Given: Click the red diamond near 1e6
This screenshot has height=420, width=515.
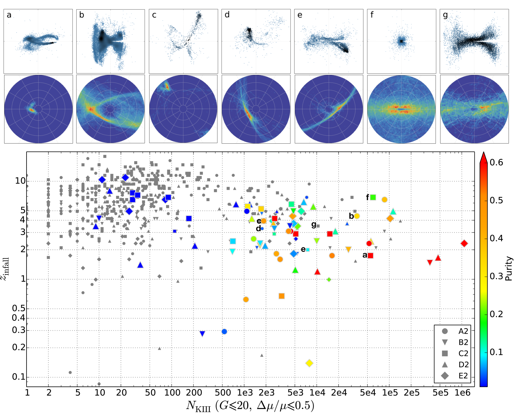Looking at the screenshot, I should [464, 243].
